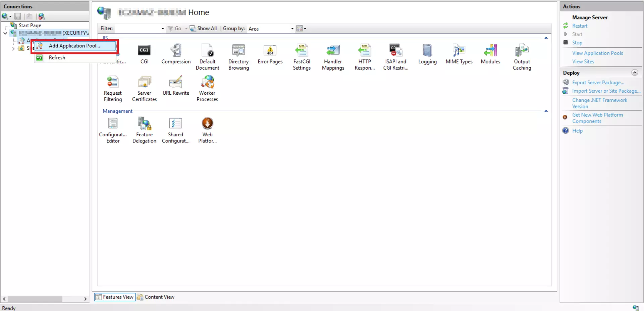Open FastCGI Settings
Image resolution: width=644 pixels, height=311 pixels.
pyautogui.click(x=302, y=55)
